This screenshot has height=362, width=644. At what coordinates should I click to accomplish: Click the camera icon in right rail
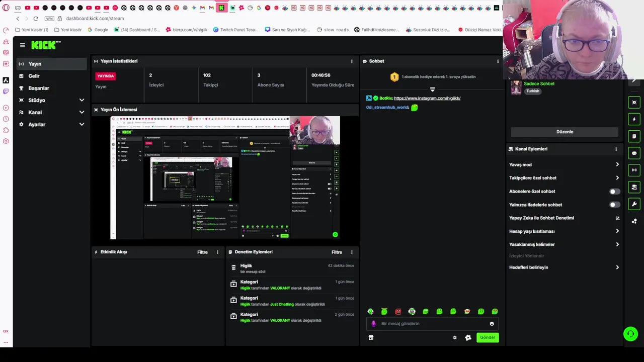click(x=634, y=187)
